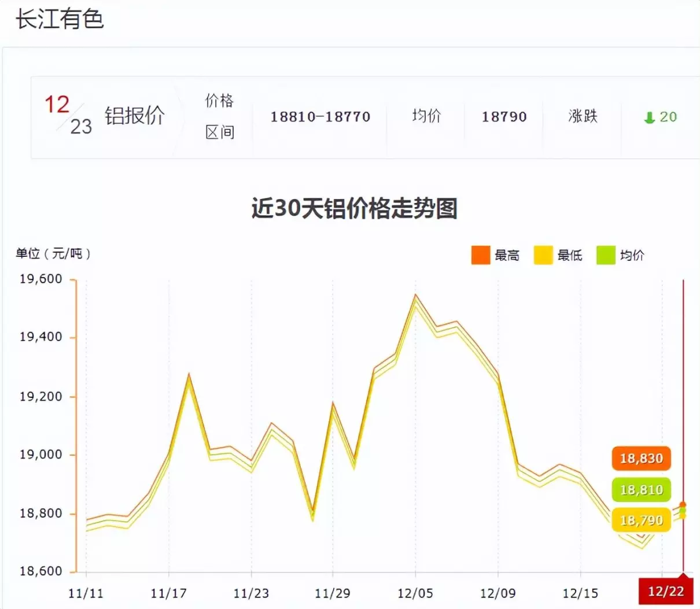This screenshot has width=700, height=609.
Task: Click the 价格区间 label
Action: pos(220,116)
